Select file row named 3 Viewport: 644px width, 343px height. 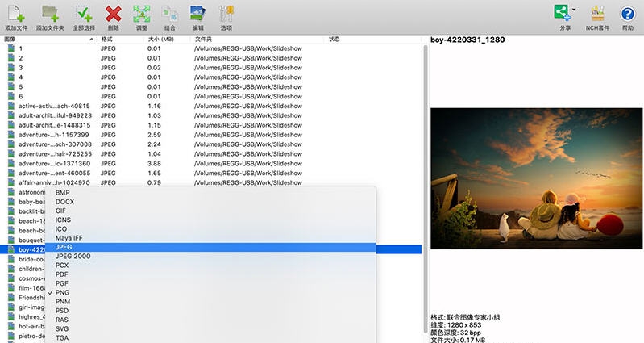tap(210, 68)
